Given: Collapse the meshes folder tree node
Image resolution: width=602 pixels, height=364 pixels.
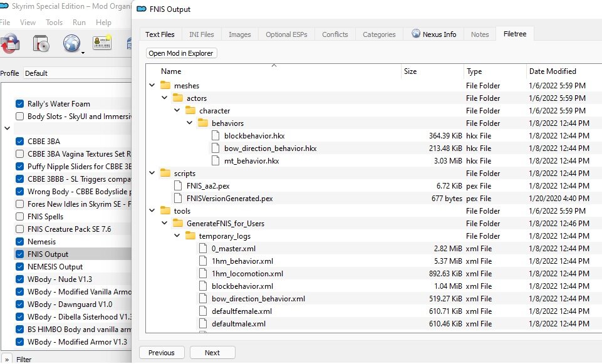Looking at the screenshot, I should (x=152, y=85).
